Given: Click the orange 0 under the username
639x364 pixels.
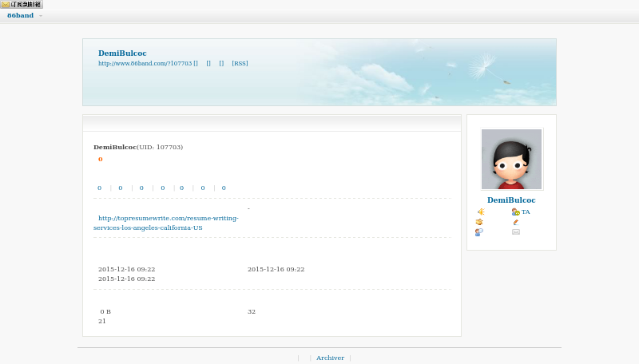Looking at the screenshot, I should [101, 159].
